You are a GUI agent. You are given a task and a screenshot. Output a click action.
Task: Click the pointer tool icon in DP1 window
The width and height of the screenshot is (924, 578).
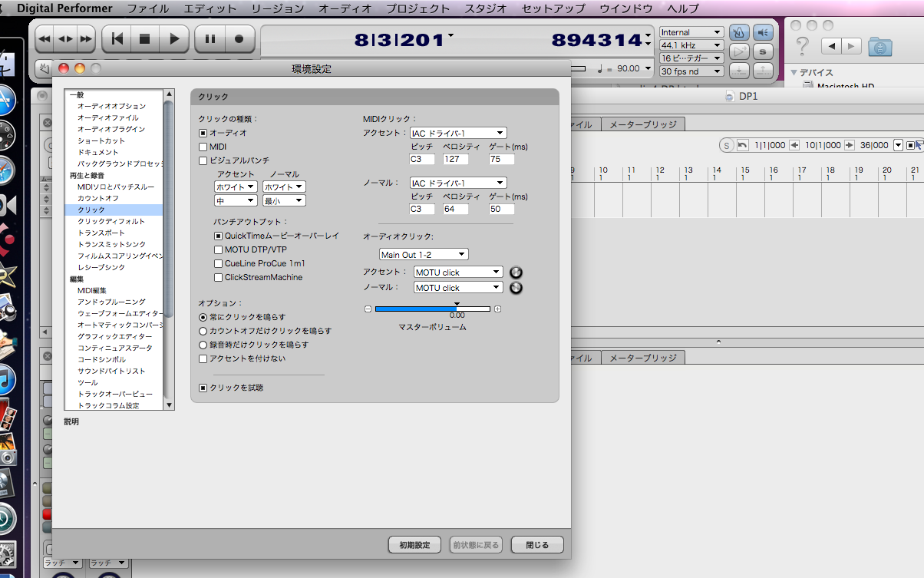(x=919, y=145)
